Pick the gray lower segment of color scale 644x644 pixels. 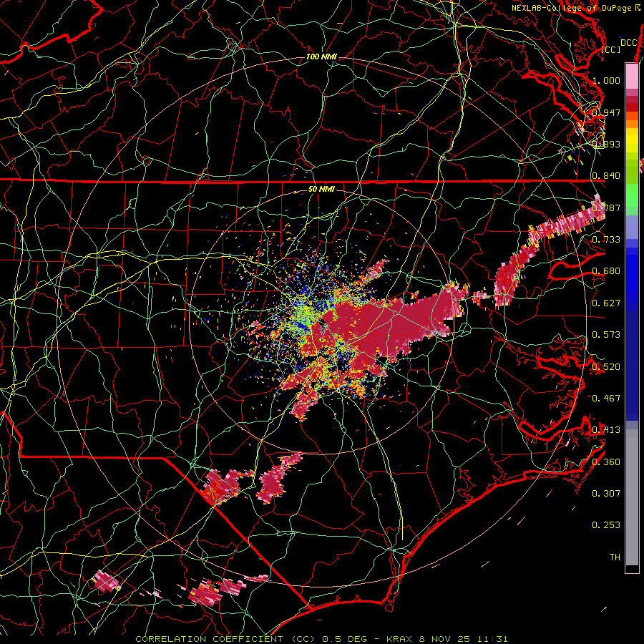(x=632, y=497)
